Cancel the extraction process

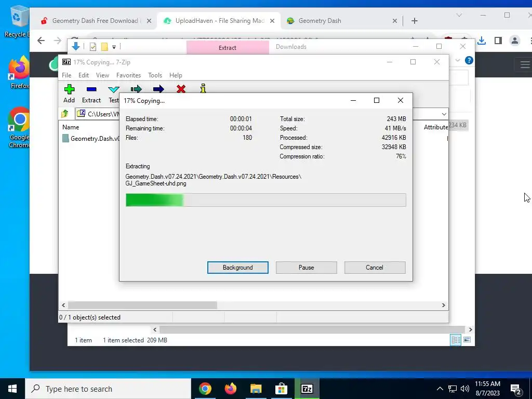coord(375,268)
